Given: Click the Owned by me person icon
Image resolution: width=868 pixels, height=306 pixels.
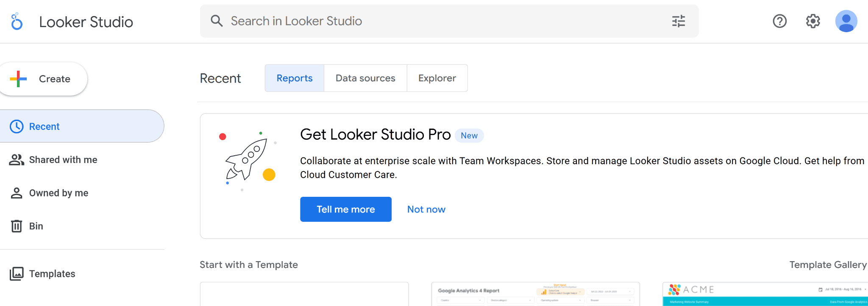Looking at the screenshot, I should [17, 193].
